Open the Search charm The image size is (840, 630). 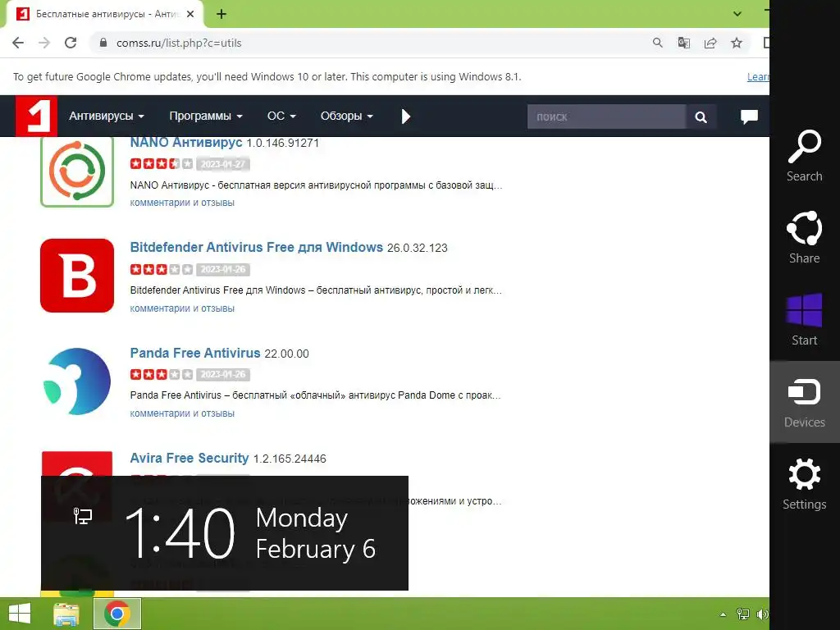click(x=804, y=155)
